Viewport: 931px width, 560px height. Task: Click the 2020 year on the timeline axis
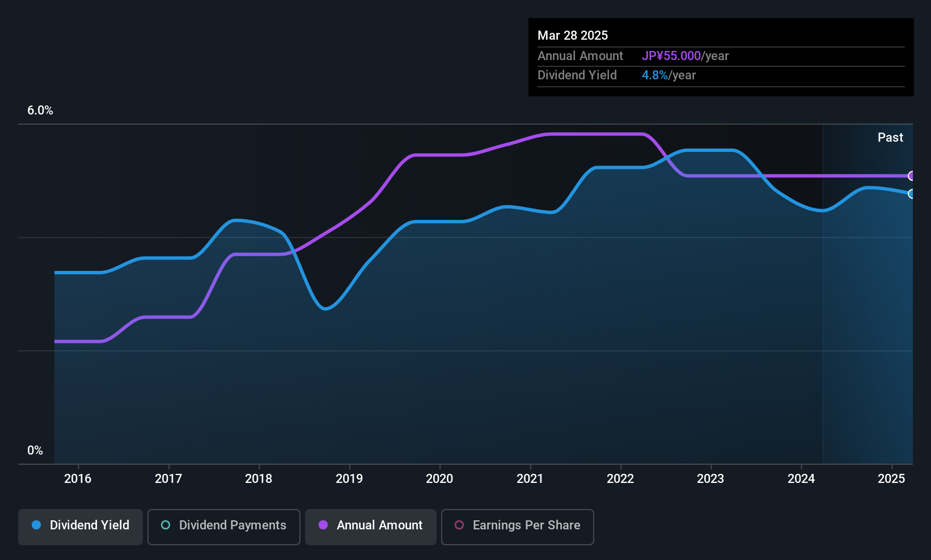tap(439, 479)
